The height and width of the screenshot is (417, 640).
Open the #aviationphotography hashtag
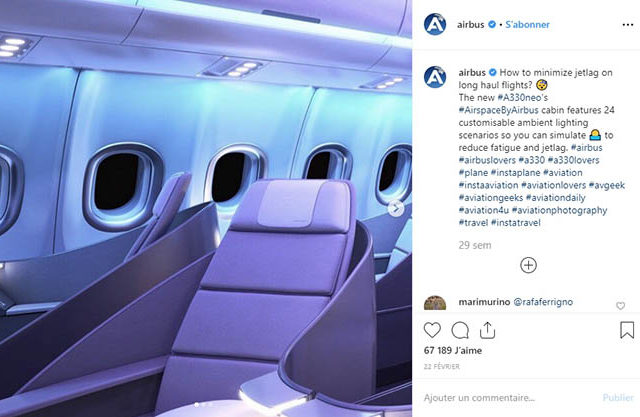559,211
